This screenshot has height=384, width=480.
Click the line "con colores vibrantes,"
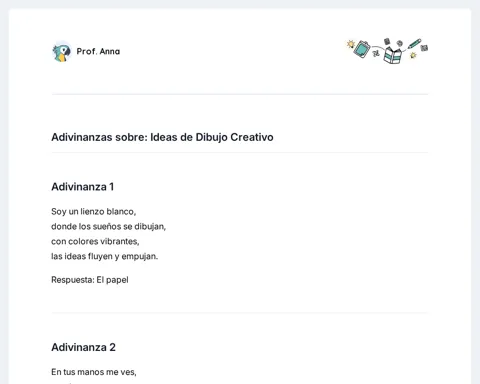coord(95,241)
